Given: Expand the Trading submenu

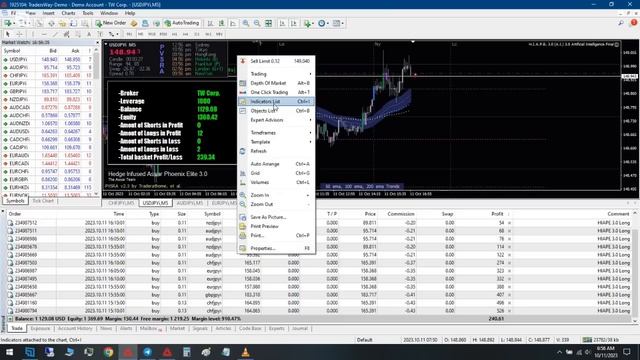Looking at the screenshot, I should coord(276,74).
